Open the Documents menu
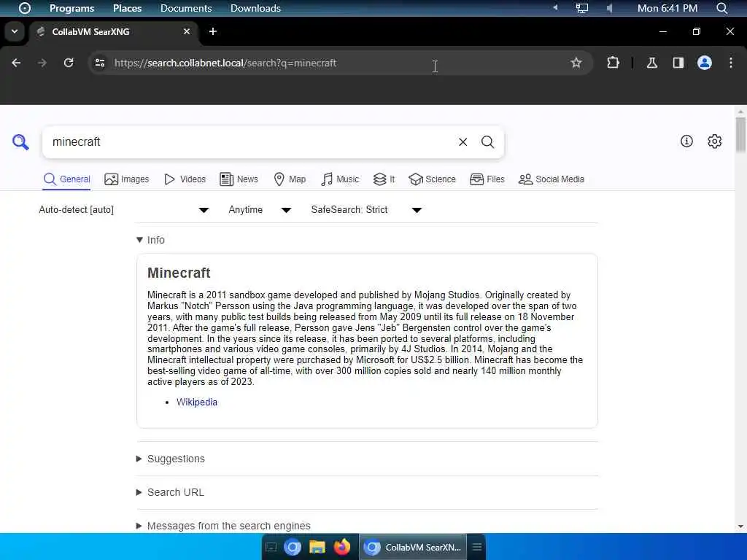The width and height of the screenshot is (747, 560). pos(186,8)
